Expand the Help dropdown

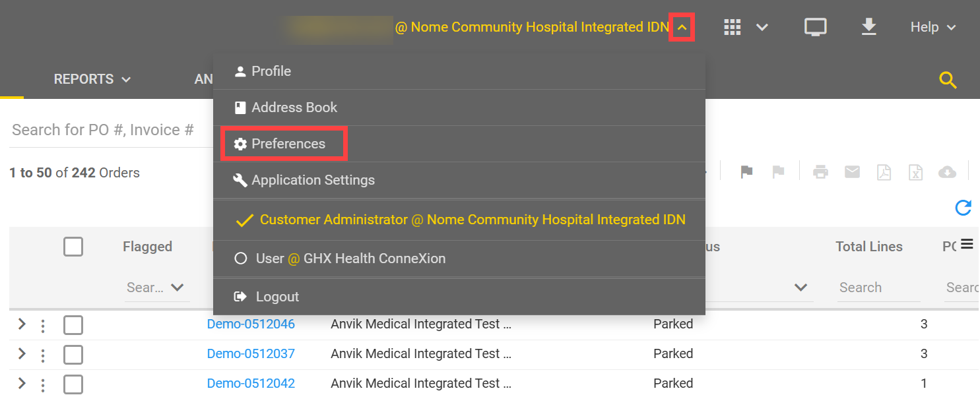(933, 27)
